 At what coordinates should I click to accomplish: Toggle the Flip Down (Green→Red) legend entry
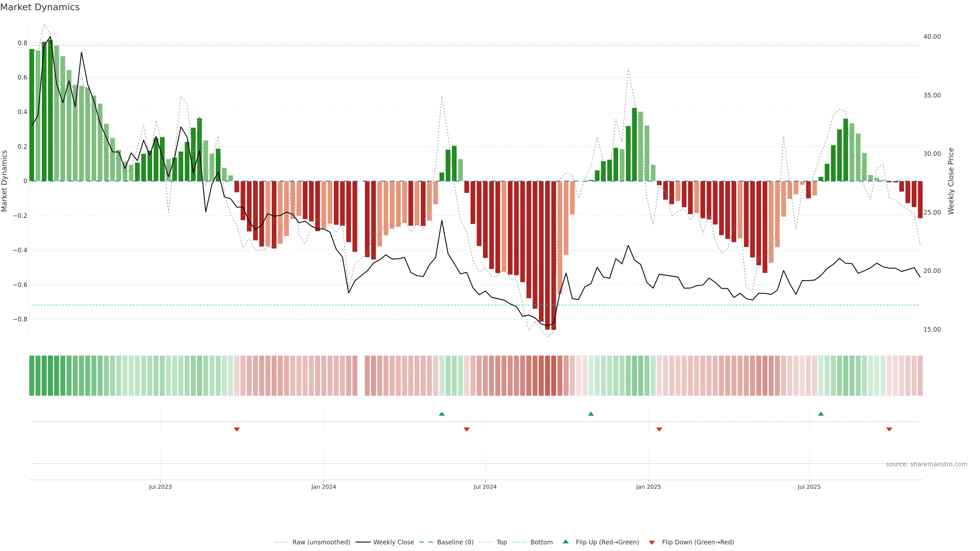[x=698, y=542]
